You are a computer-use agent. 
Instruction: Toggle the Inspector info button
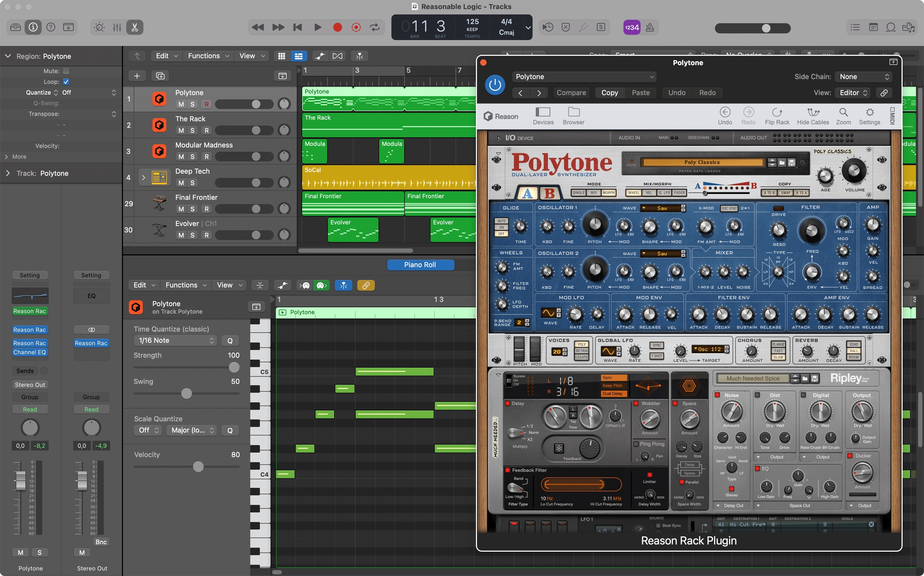pos(33,27)
